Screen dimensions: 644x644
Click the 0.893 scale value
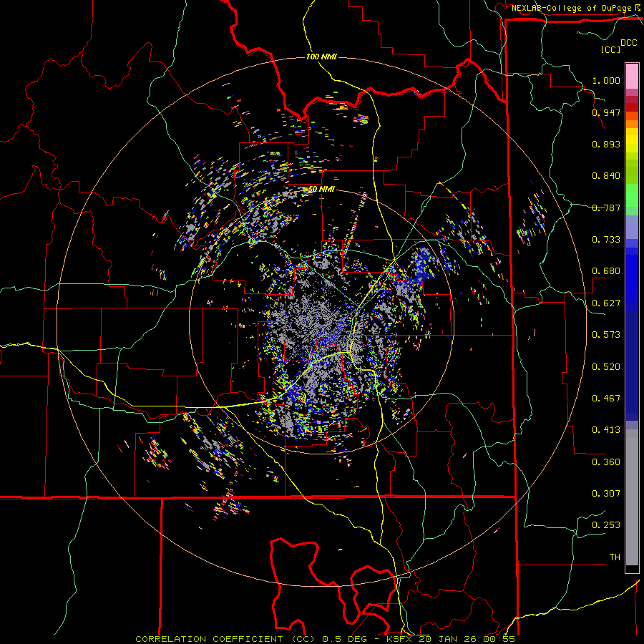606,144
